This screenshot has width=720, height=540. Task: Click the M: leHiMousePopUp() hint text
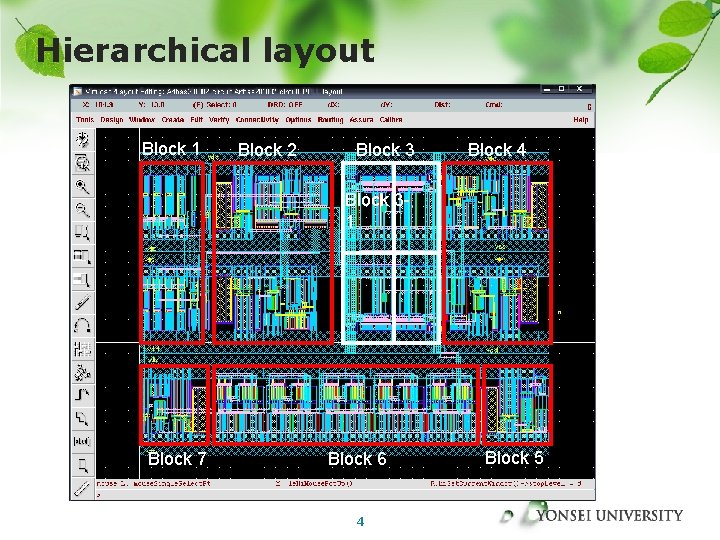click(x=314, y=484)
